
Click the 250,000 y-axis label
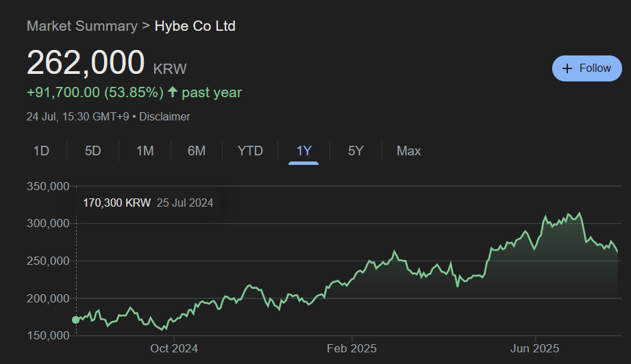pyautogui.click(x=48, y=261)
